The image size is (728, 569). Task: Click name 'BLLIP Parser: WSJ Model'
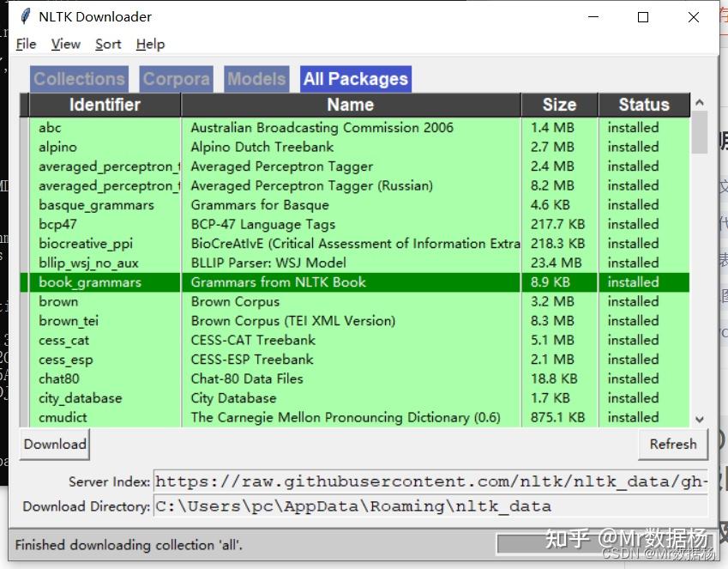tap(268, 263)
